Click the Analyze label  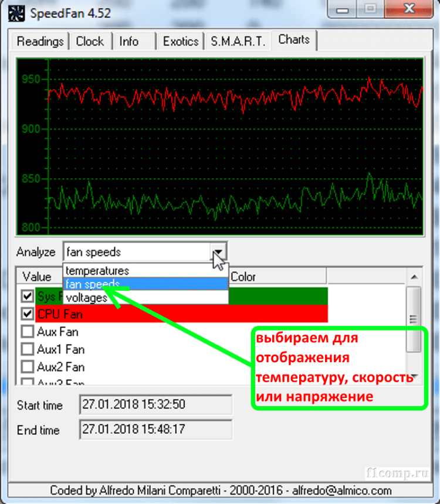(x=36, y=252)
